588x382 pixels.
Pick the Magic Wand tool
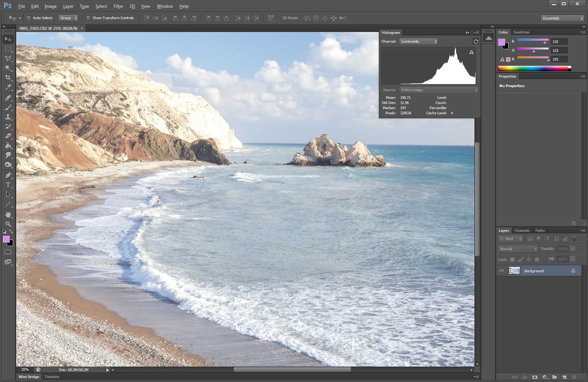pyautogui.click(x=8, y=68)
